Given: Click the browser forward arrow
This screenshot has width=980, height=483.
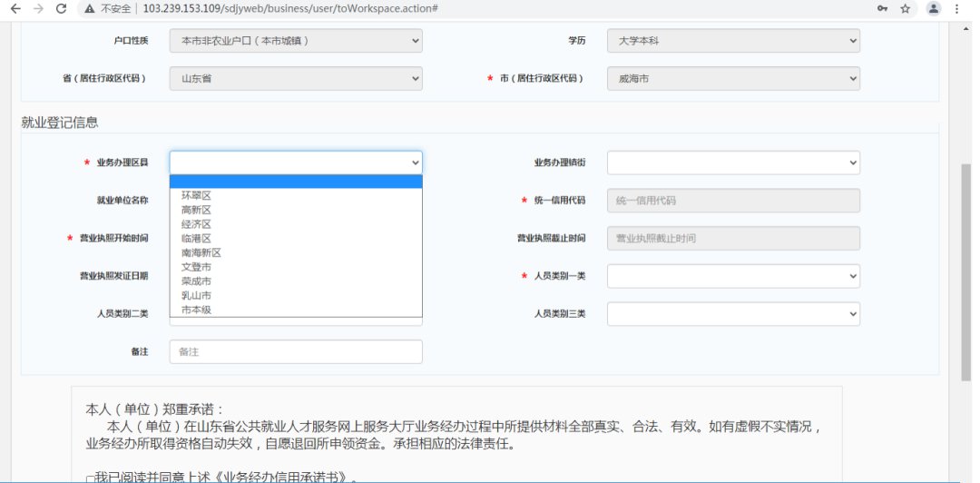Looking at the screenshot, I should coord(37,8).
